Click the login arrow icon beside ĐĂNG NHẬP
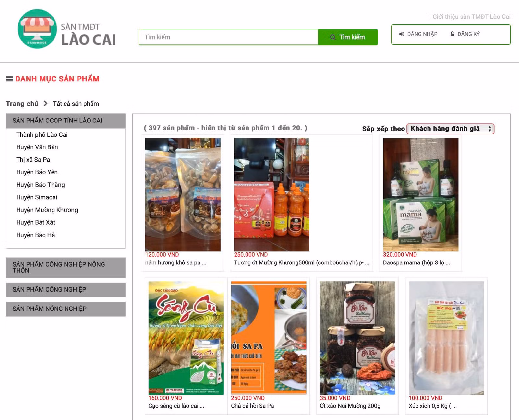 click(402, 34)
